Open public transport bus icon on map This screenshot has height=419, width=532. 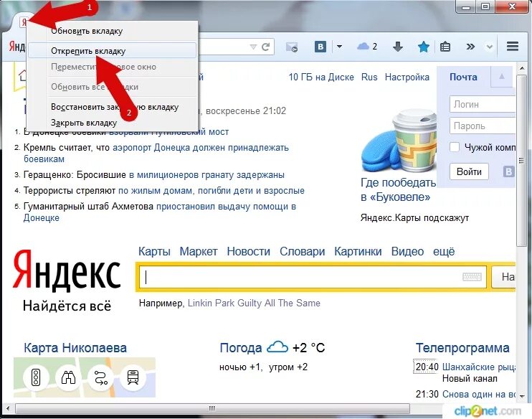point(133,377)
